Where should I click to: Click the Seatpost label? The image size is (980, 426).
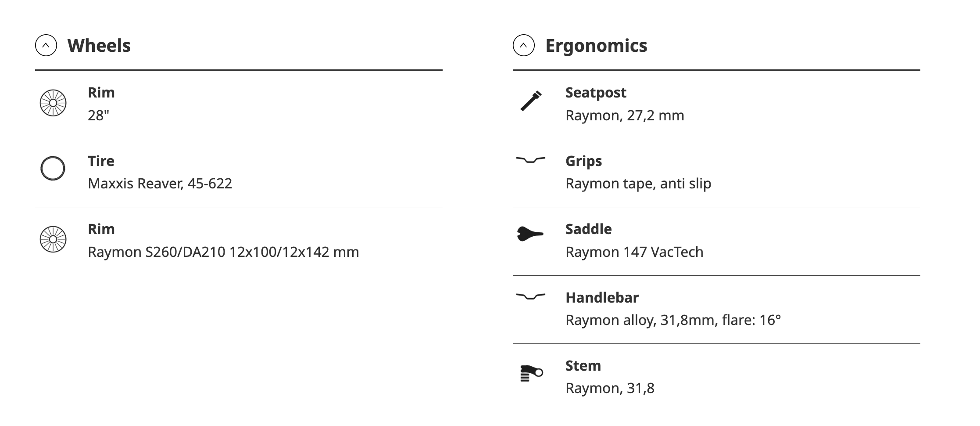click(596, 93)
